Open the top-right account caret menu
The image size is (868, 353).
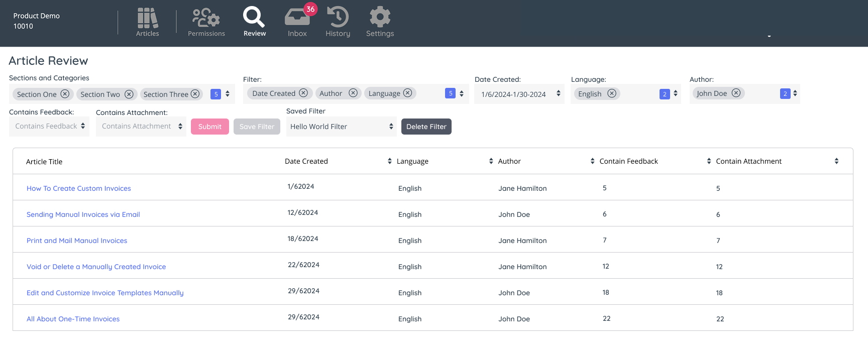[x=769, y=36]
